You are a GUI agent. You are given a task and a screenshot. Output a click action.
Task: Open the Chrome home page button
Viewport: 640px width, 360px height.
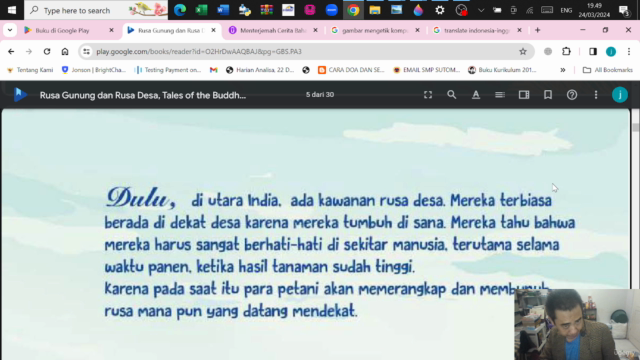tap(65, 51)
